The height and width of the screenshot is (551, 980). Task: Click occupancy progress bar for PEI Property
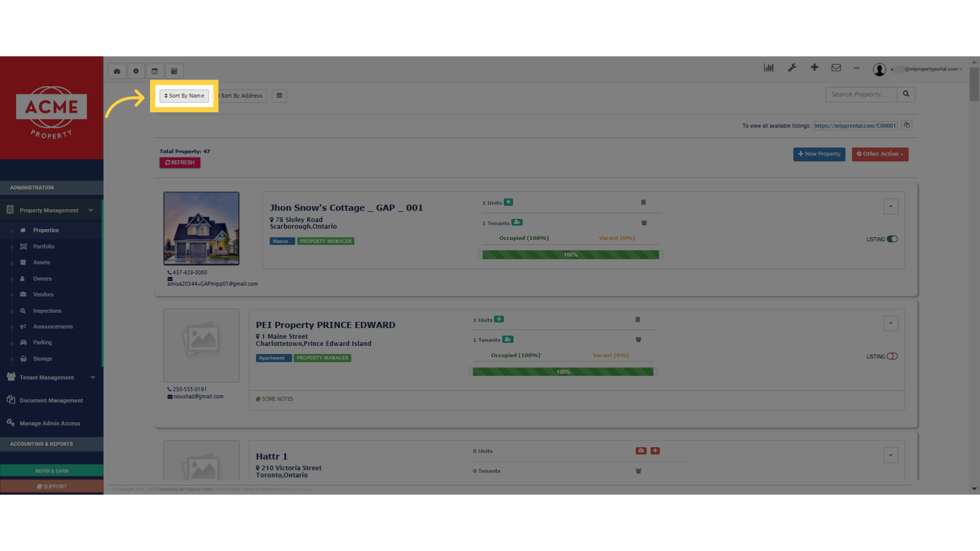(563, 372)
